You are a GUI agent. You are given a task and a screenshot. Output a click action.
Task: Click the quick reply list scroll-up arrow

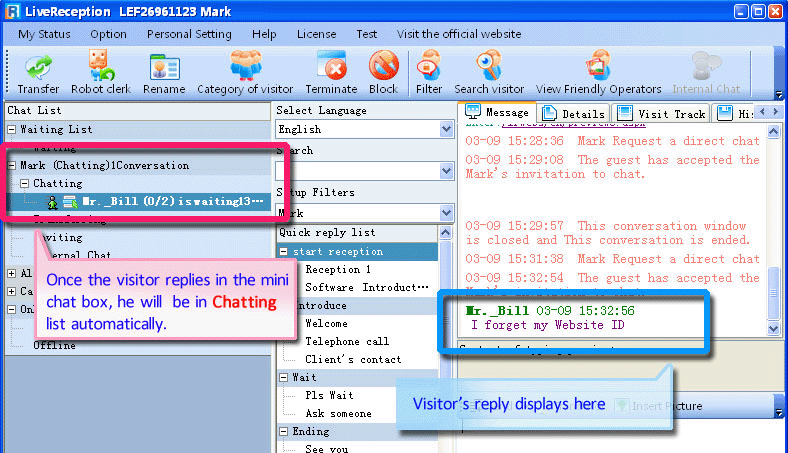point(445,233)
